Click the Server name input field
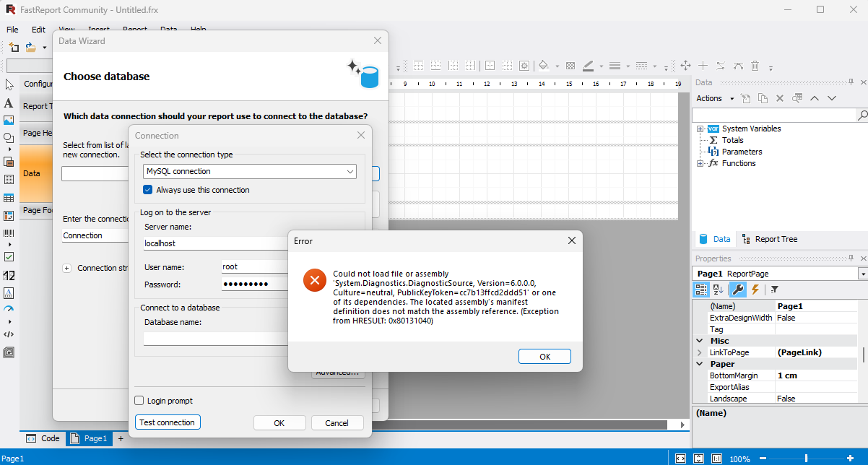This screenshot has height=465, width=868. 215,243
